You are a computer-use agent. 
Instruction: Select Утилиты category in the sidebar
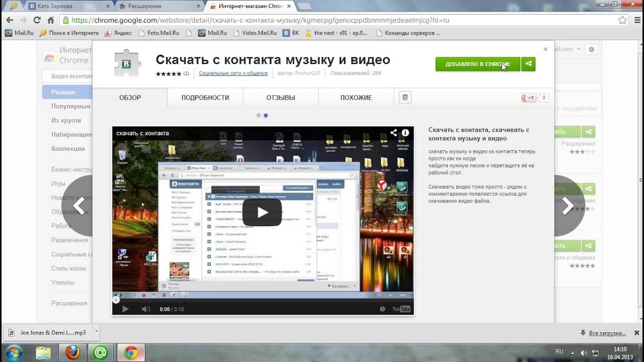pyautogui.click(x=62, y=282)
